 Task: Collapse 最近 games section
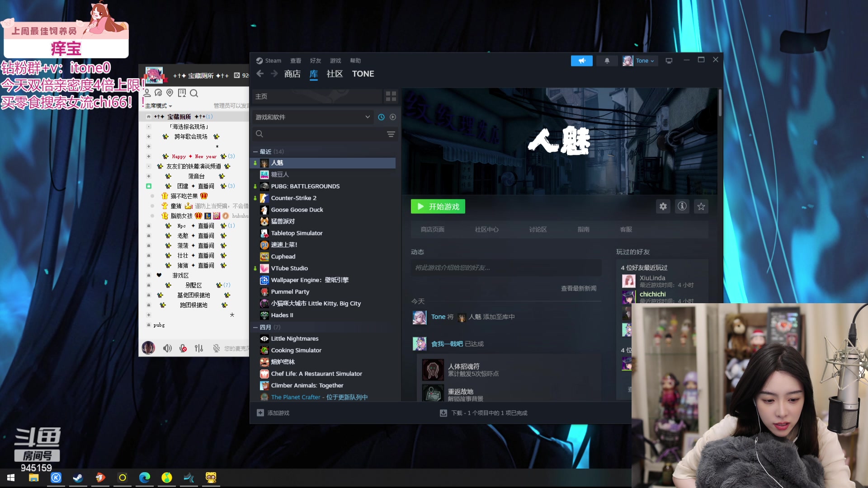point(255,152)
